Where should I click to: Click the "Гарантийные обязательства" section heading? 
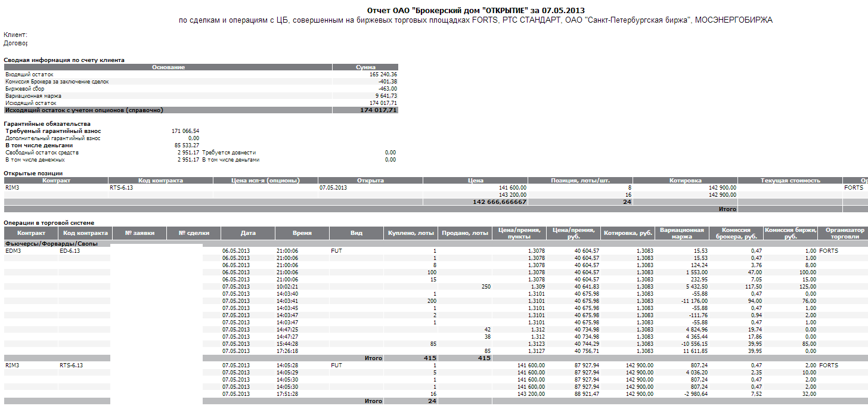coord(47,124)
